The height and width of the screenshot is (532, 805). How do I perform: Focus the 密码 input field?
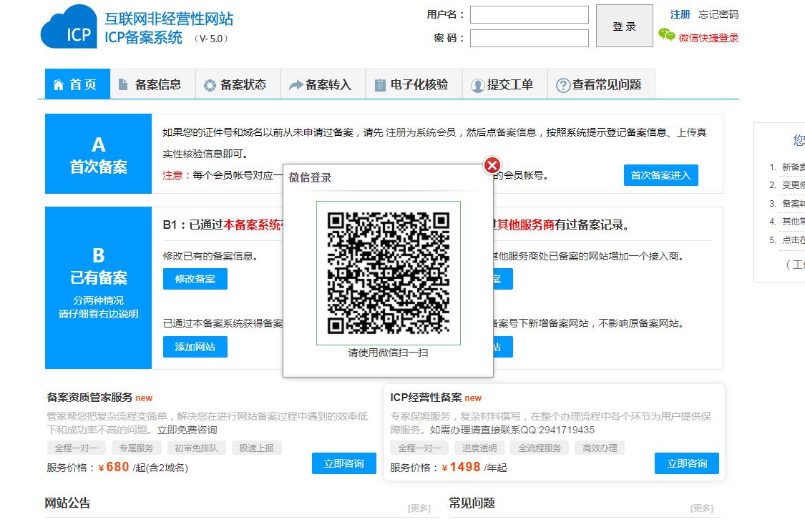point(530,38)
